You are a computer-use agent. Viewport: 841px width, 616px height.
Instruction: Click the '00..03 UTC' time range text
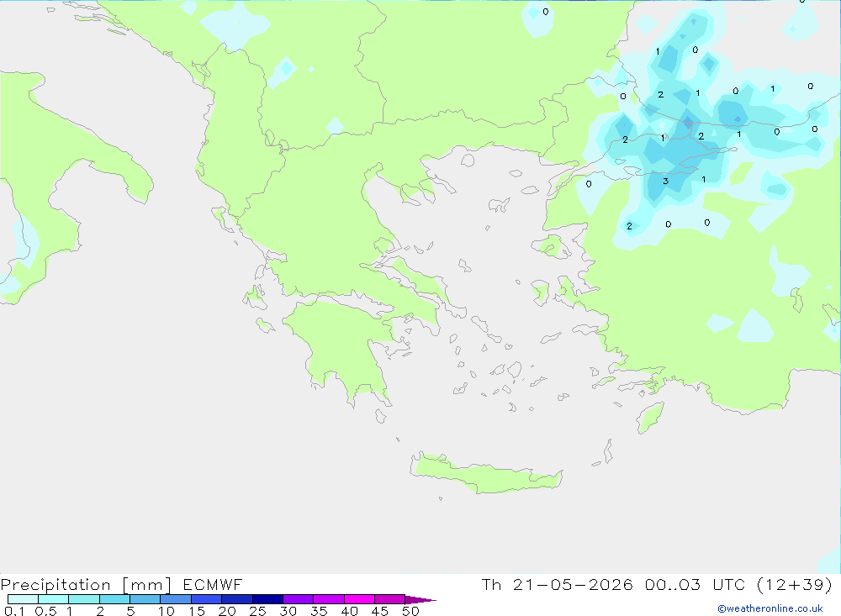[696, 584]
